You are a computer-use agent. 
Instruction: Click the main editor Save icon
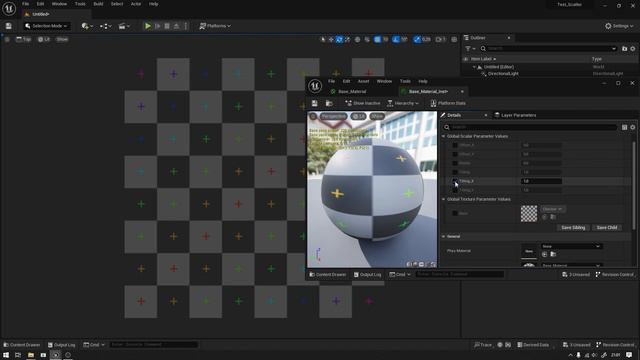(x=9, y=26)
